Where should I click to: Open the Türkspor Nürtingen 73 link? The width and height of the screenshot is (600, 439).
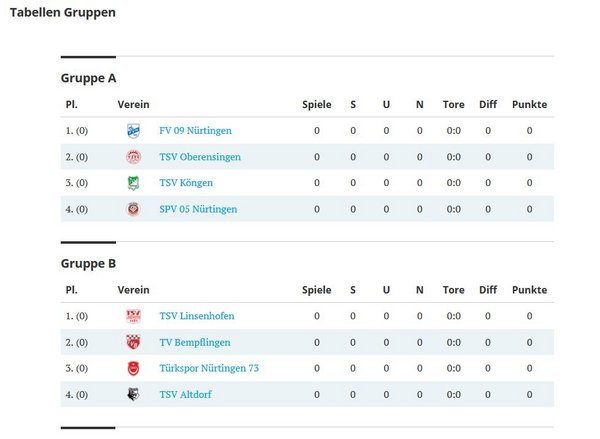click(x=209, y=368)
